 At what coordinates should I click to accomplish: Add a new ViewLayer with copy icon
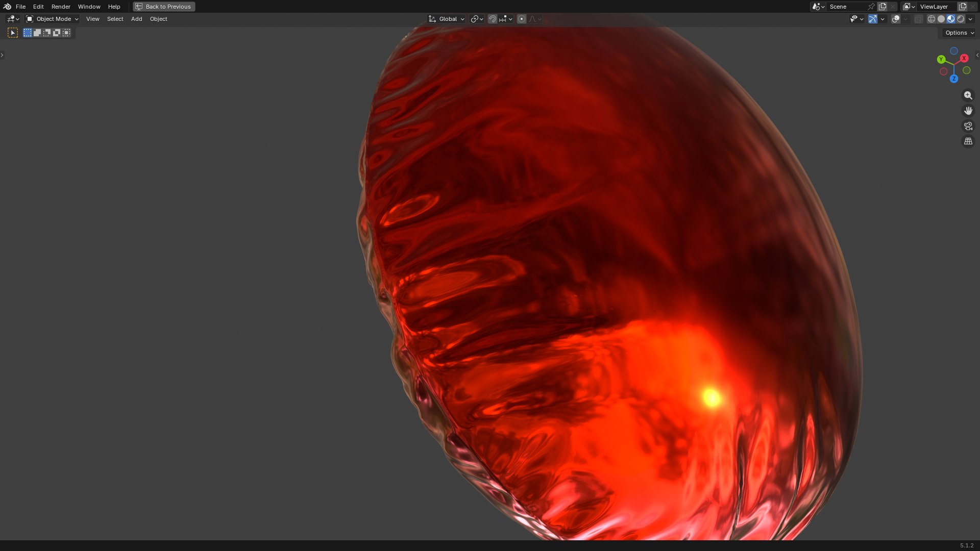pos(963,7)
